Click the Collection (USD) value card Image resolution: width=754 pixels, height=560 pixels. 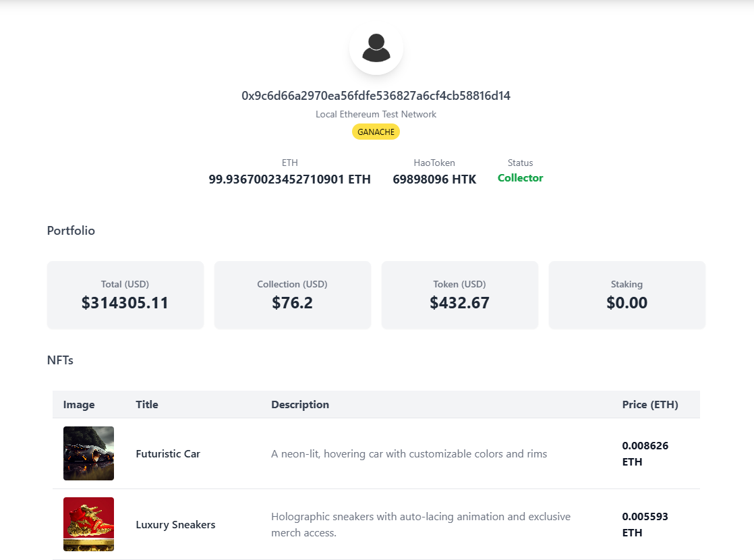(292, 295)
